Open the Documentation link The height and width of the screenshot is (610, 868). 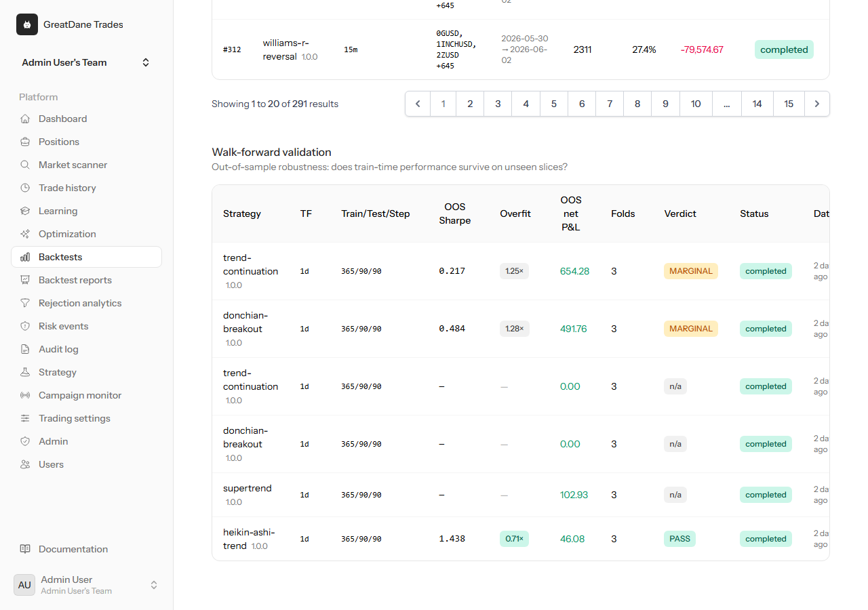86,549
